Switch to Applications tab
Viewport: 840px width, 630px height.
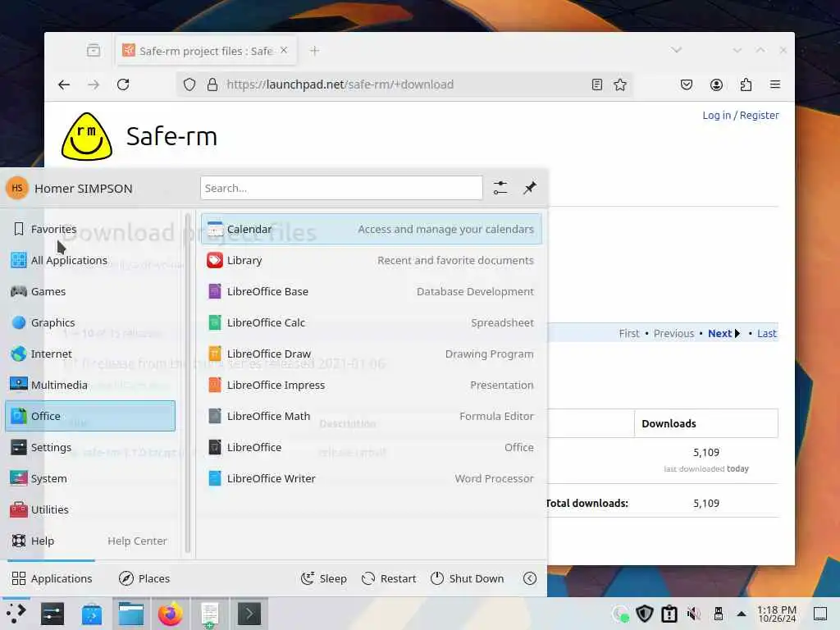tap(52, 578)
